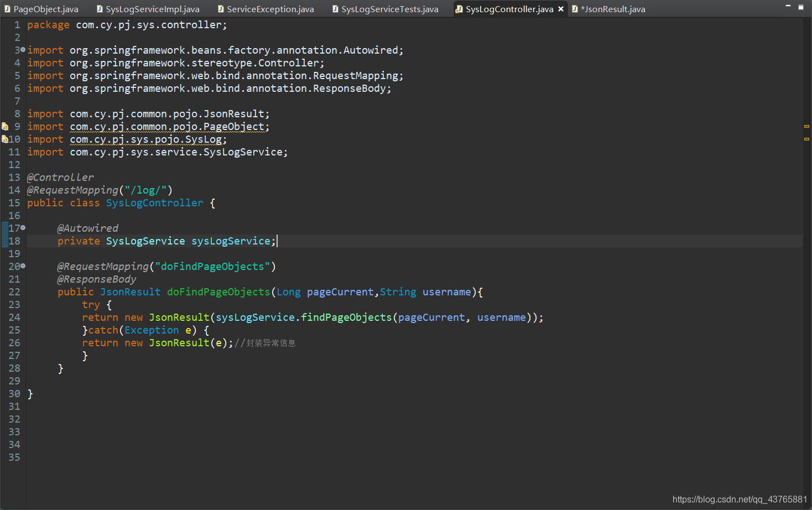This screenshot has width=812, height=510.
Task: Go to the SysLogServiceTests.java tab
Action: click(x=385, y=9)
